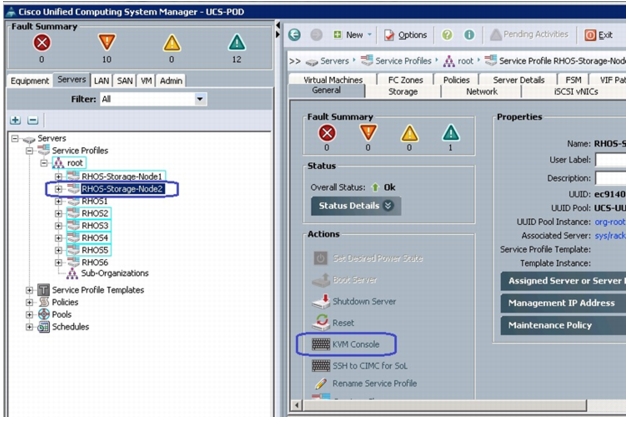Open the Storage tab
The width and height of the screenshot is (630, 431).
click(x=403, y=92)
